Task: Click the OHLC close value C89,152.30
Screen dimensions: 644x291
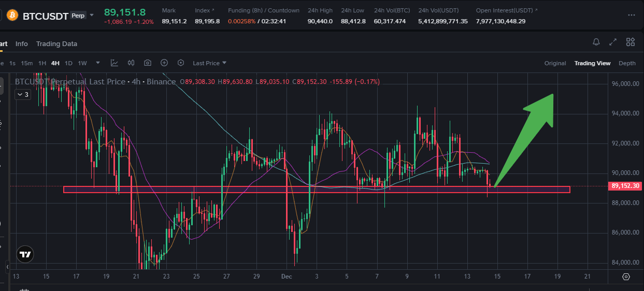Action: [x=310, y=82]
